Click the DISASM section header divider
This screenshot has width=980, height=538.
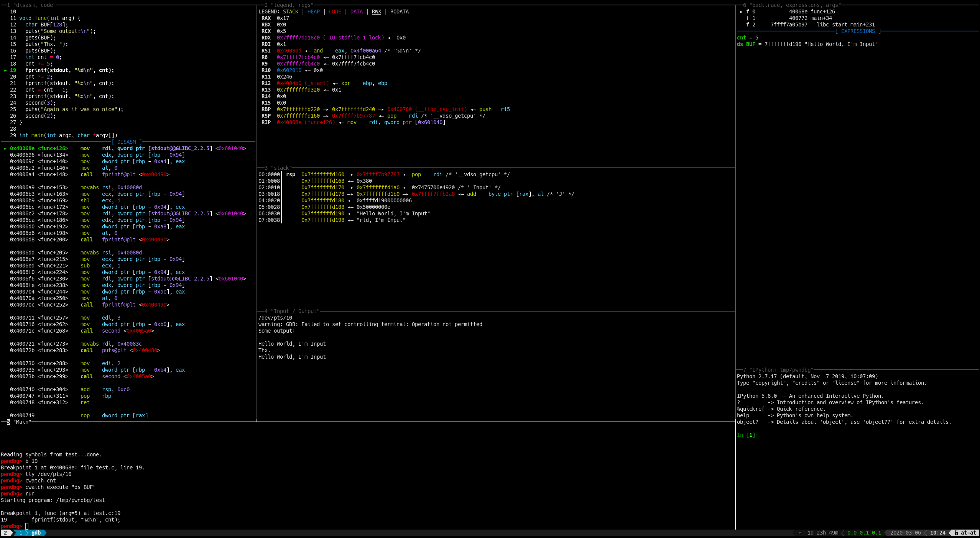[x=127, y=142]
